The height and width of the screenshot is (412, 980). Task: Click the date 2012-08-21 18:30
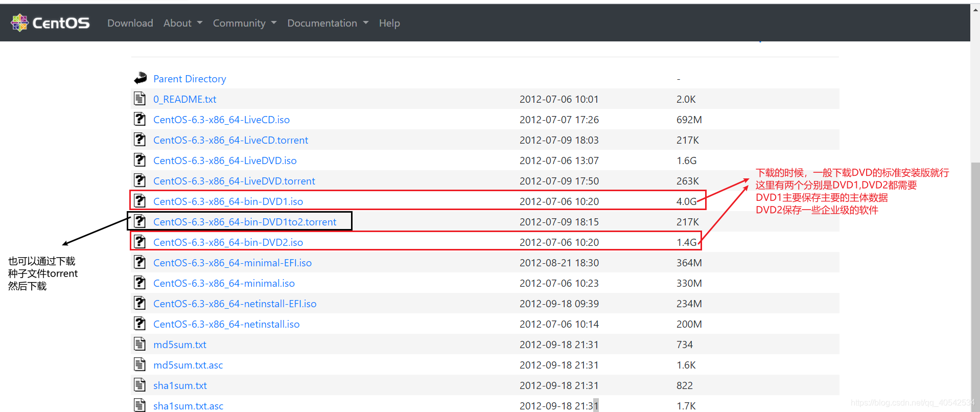(x=559, y=263)
